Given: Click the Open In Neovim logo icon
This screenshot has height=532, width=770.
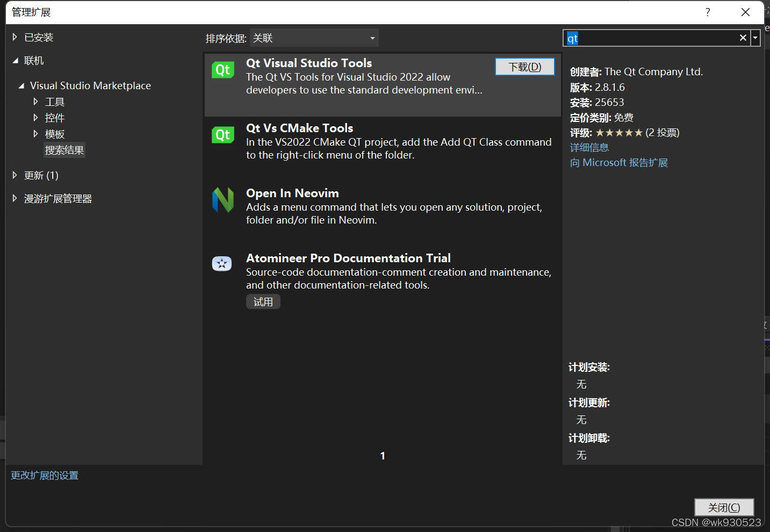Looking at the screenshot, I should [223, 200].
